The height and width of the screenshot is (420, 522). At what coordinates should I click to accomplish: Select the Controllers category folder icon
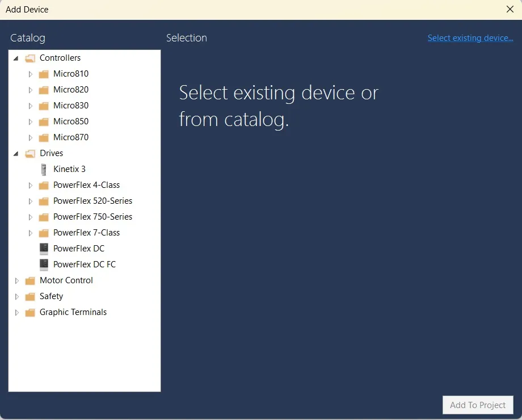pos(30,57)
